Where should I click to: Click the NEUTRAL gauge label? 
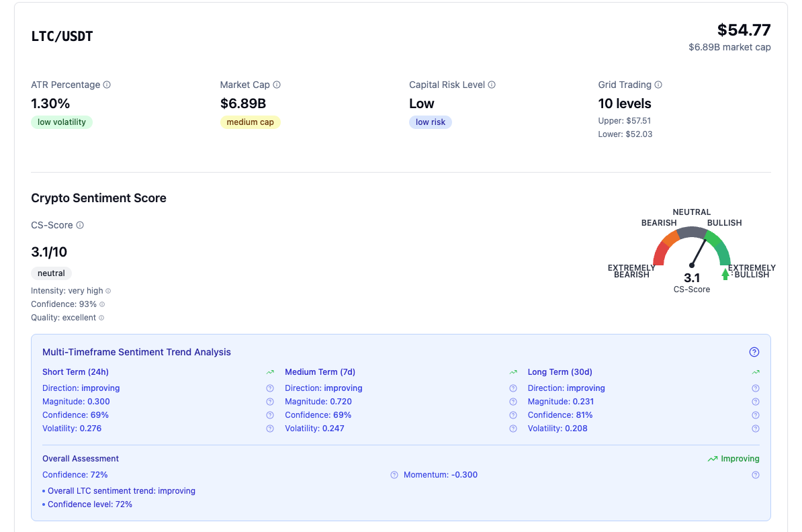click(x=692, y=212)
